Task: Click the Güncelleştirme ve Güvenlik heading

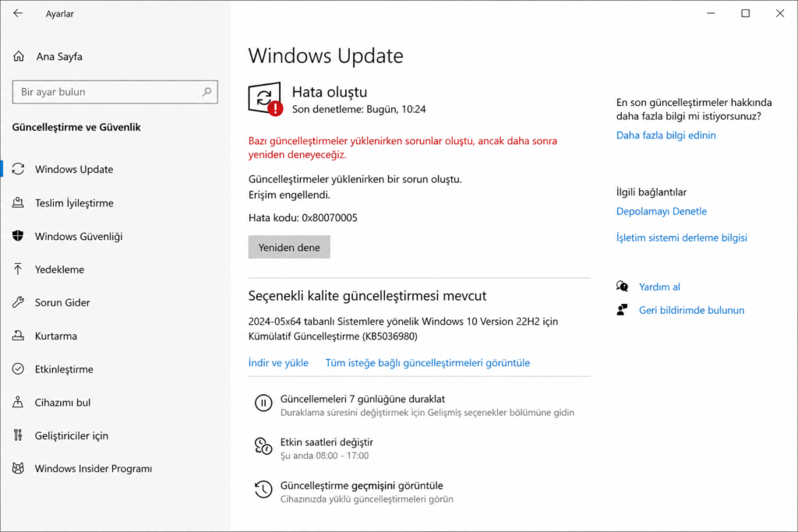Action: click(76, 127)
